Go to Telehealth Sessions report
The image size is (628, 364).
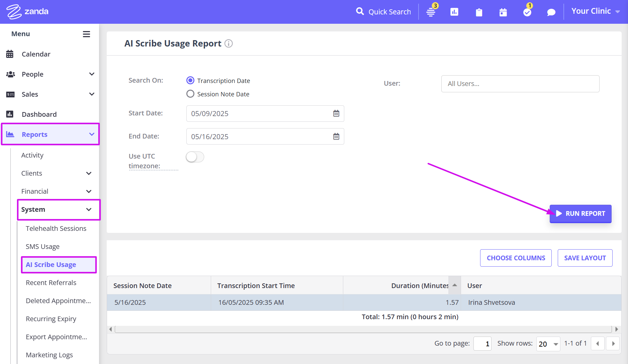coord(56,228)
